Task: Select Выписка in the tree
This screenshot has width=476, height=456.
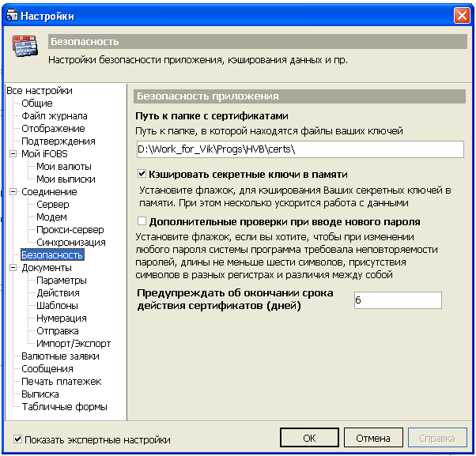Action: (40, 394)
